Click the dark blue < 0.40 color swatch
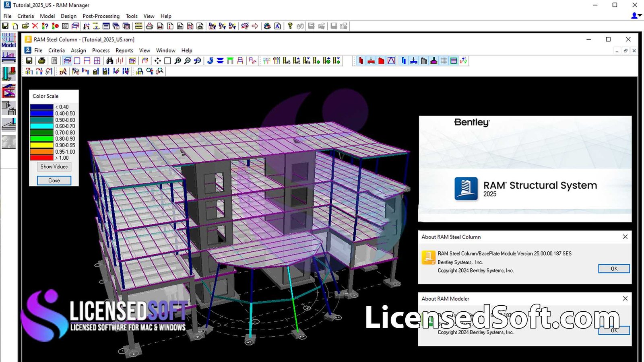Viewport: 644px width, 362px height. [42, 107]
